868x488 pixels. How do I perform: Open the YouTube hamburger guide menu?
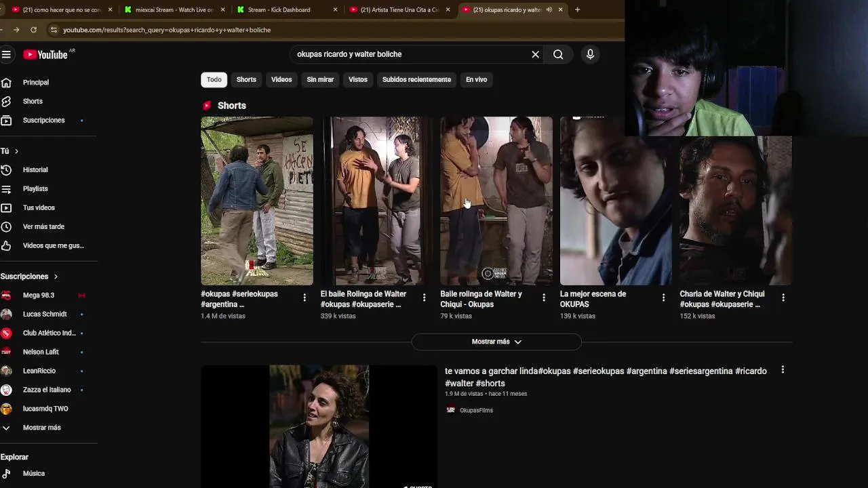(6, 54)
